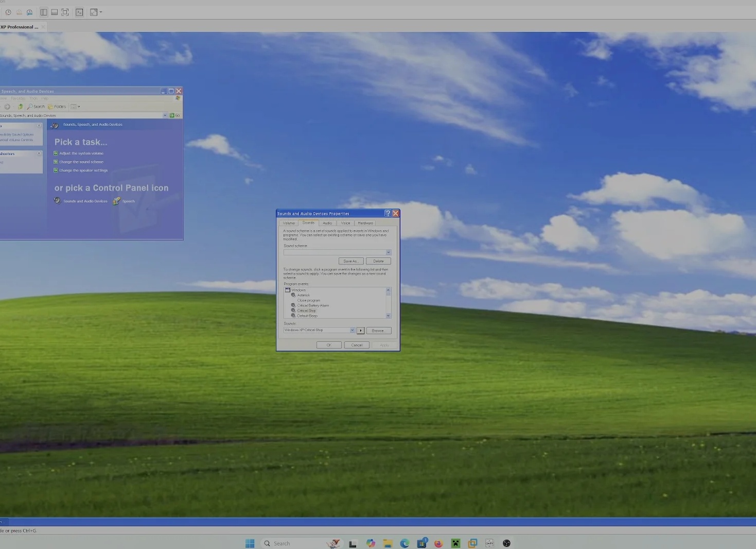Switch to the Volume tab
Image resolution: width=756 pixels, height=549 pixels.
tap(289, 223)
